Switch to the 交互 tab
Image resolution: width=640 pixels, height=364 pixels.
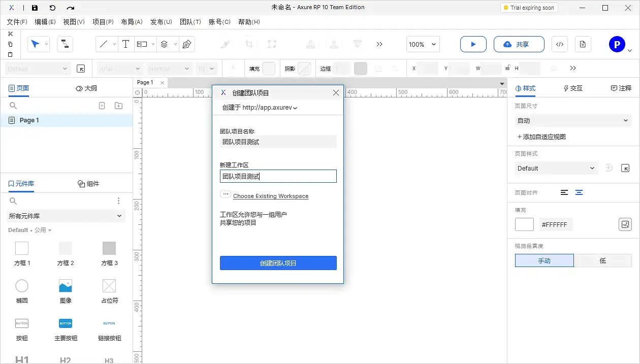(x=573, y=88)
